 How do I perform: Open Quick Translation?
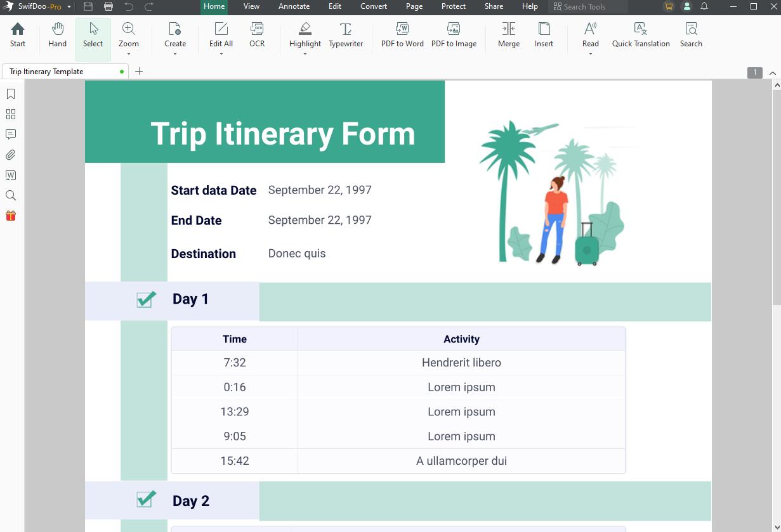(x=641, y=36)
